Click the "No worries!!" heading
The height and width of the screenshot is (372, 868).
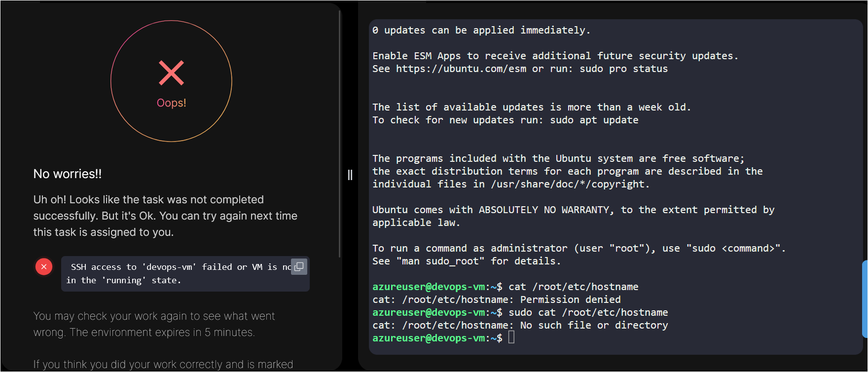coord(68,174)
